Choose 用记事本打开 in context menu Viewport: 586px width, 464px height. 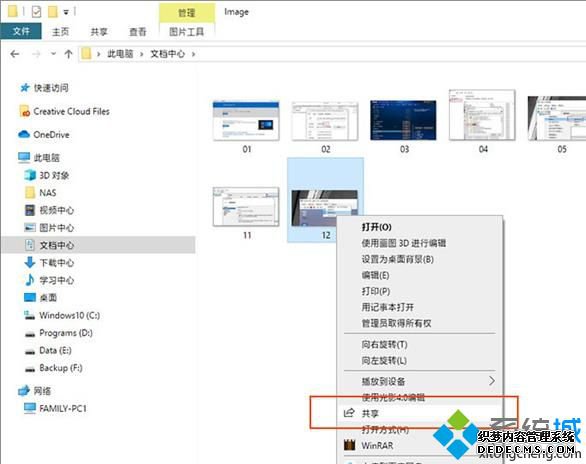click(420, 307)
